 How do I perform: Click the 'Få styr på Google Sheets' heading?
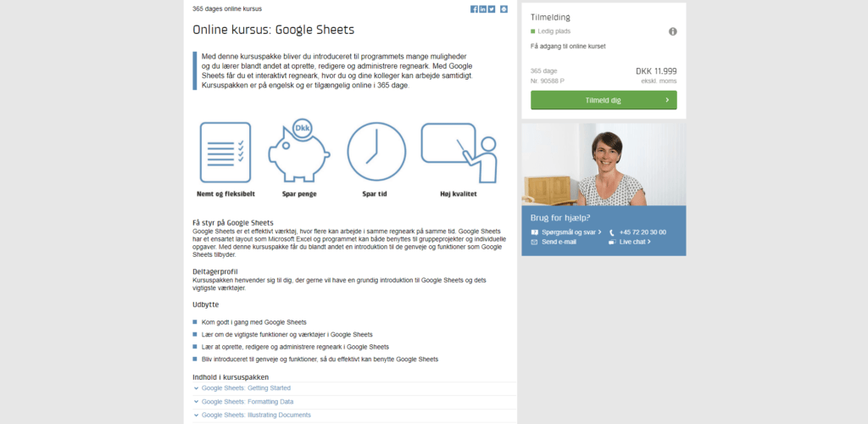click(x=233, y=222)
